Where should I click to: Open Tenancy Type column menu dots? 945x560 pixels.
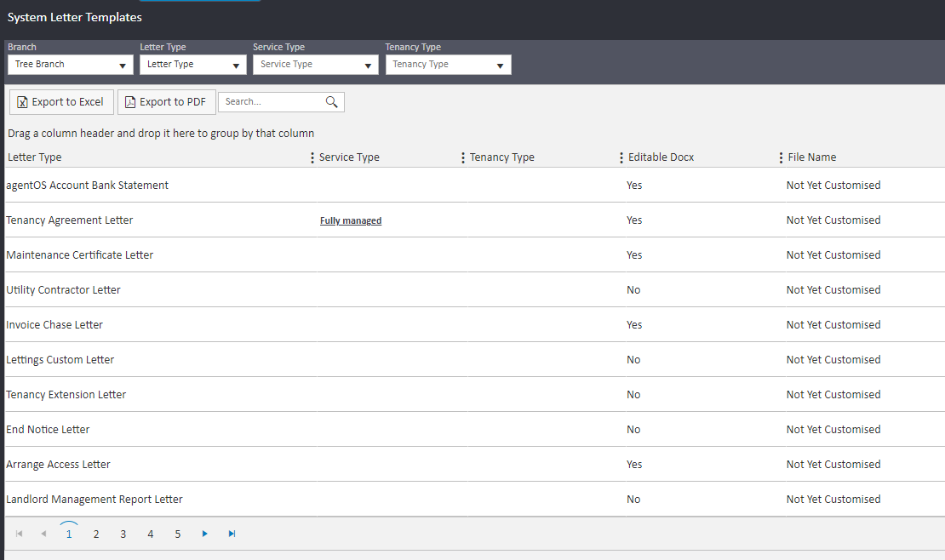point(621,157)
